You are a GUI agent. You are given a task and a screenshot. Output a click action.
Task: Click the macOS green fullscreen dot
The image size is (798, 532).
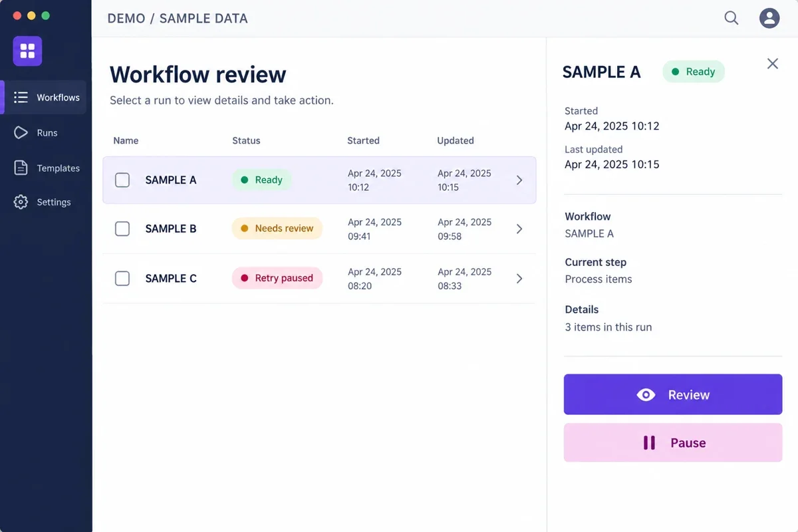[45, 15]
